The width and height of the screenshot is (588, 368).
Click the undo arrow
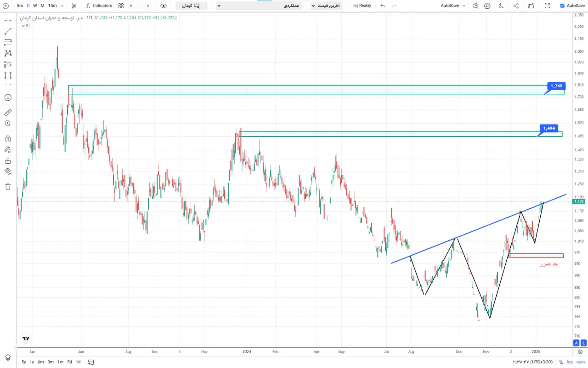point(383,6)
